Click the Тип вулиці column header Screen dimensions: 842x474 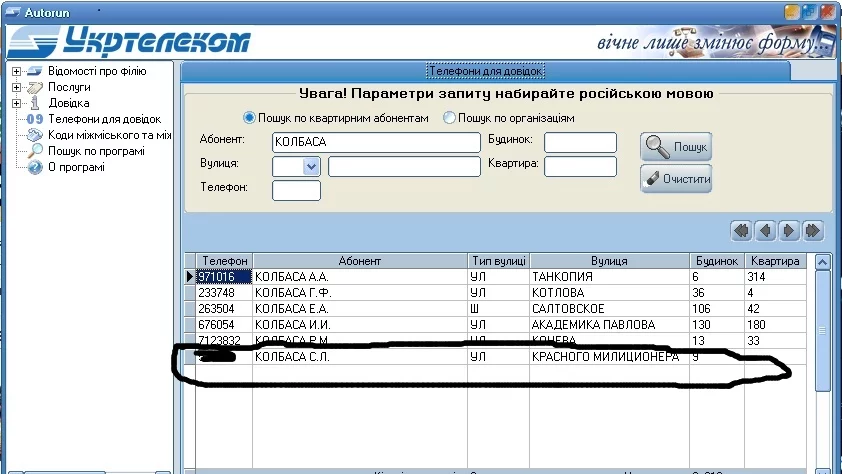pos(498,261)
